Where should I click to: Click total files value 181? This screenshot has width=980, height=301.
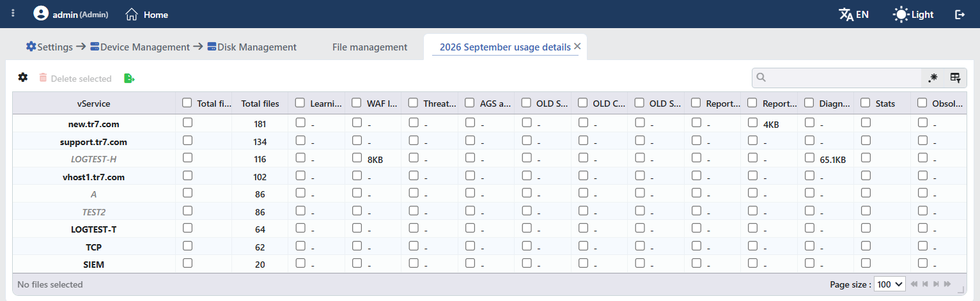(260, 124)
